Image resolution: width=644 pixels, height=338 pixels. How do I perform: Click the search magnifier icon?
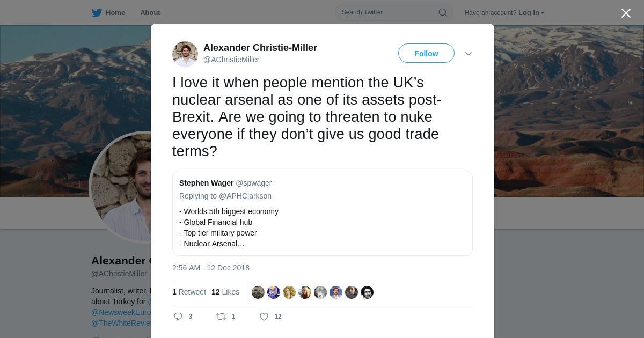pos(443,12)
